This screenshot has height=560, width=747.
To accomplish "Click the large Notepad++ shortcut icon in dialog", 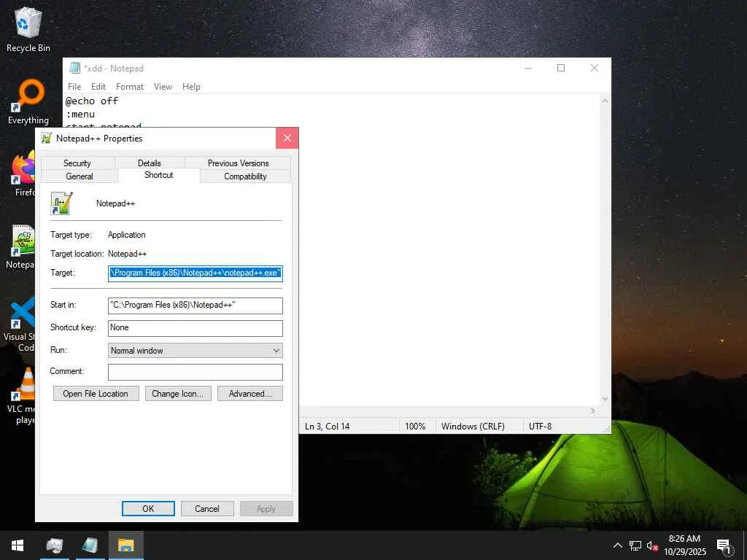I will coord(61,203).
